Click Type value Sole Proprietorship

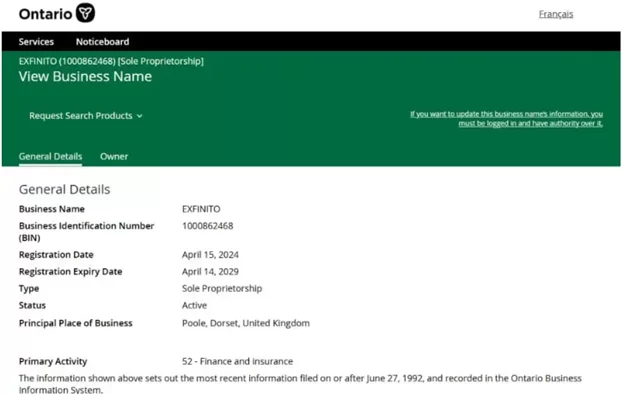[222, 289]
